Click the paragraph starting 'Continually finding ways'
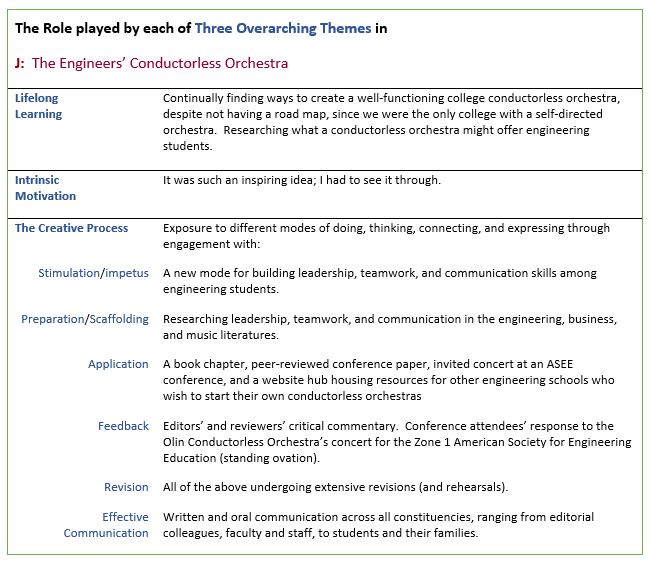 point(392,122)
